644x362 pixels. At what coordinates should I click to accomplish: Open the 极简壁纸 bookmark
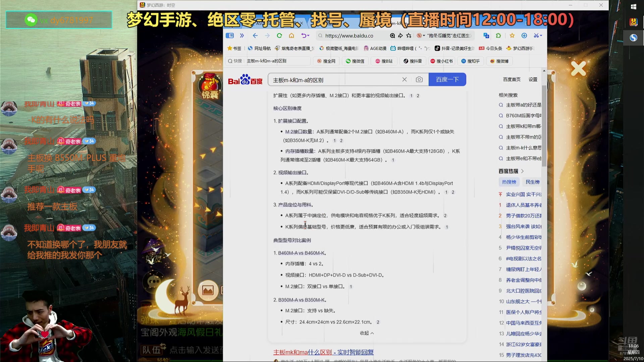click(339, 48)
